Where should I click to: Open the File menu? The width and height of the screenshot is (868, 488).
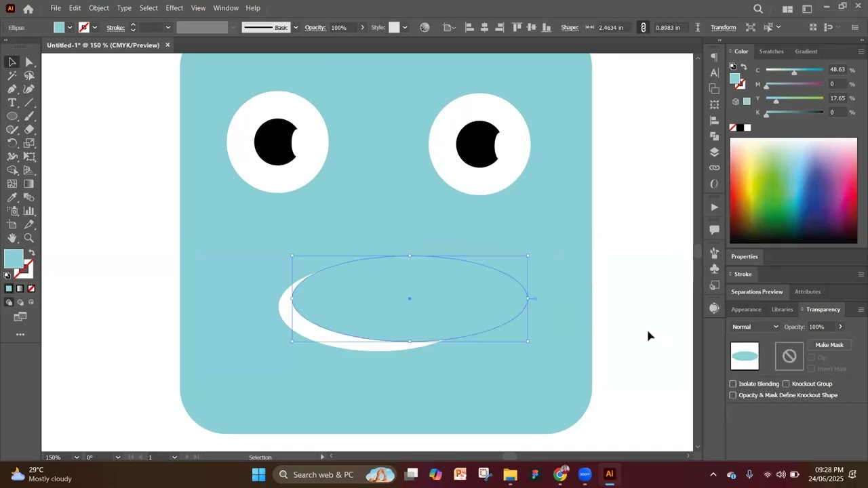coord(56,8)
